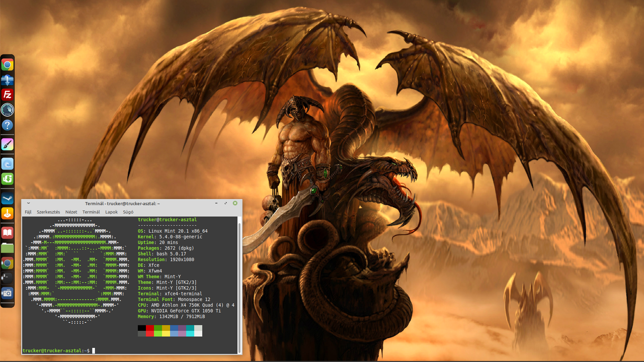
Task: Open the terminal icon in the dock
Action: [x=7, y=278]
